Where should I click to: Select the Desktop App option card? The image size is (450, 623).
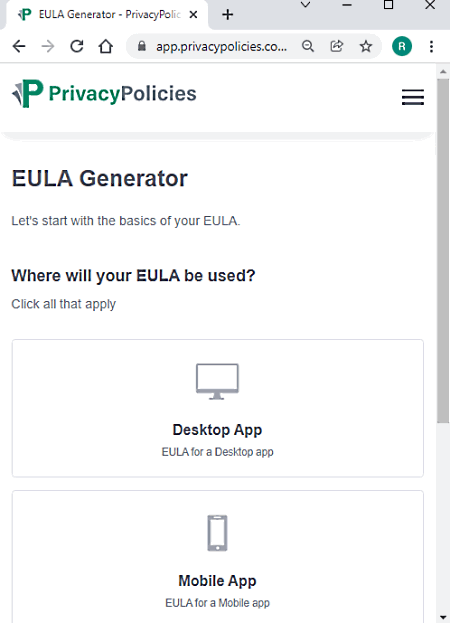[218, 408]
